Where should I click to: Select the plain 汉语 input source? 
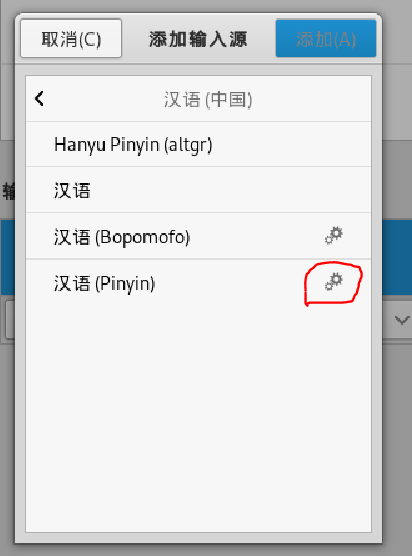click(199, 190)
